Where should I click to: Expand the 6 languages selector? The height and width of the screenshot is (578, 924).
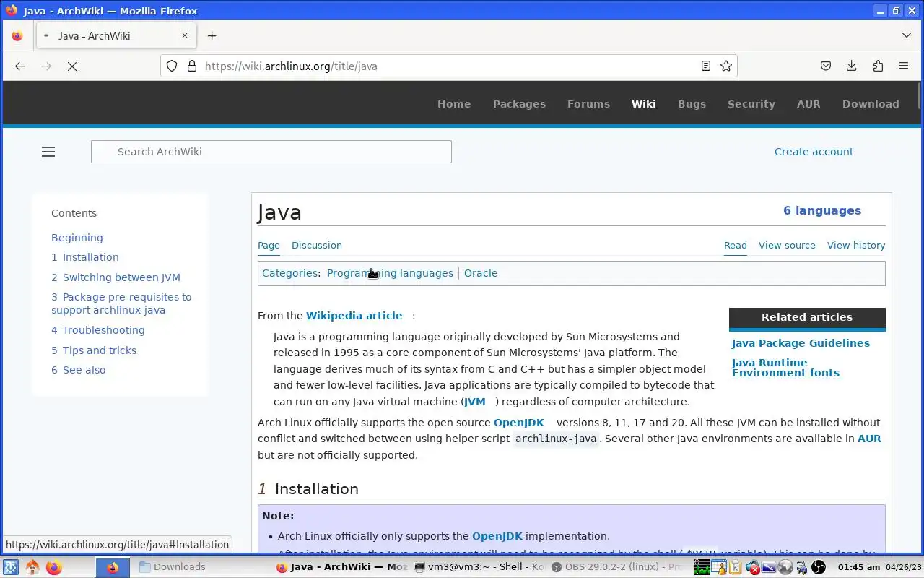pyautogui.click(x=822, y=211)
